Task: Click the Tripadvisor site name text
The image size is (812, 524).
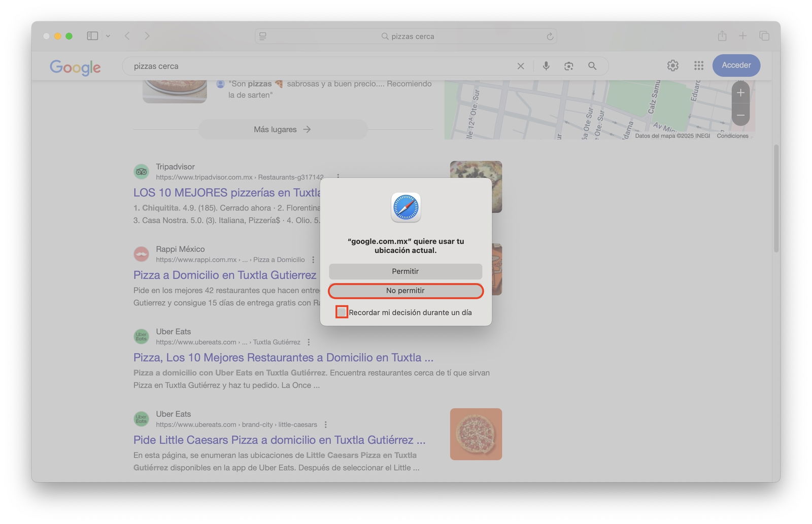Action: 175,166
